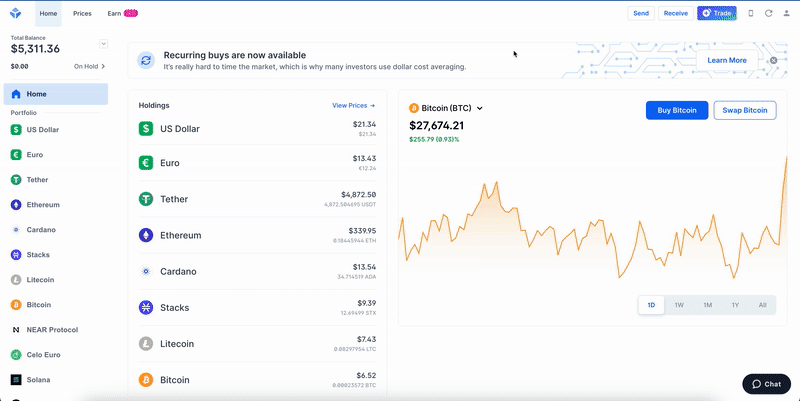
Task: Click the Ethereum icon in Holdings list
Action: [146, 235]
